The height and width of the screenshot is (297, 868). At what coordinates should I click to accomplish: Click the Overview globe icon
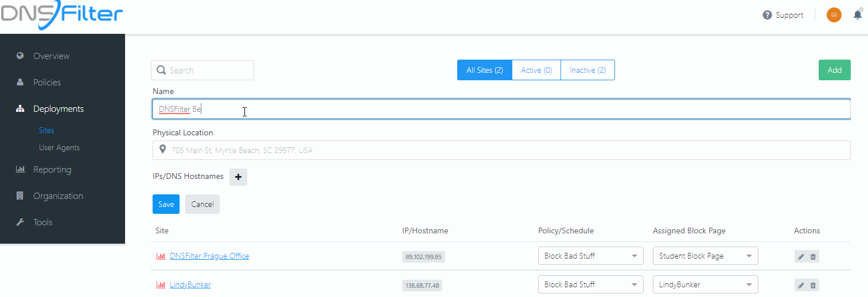point(20,56)
